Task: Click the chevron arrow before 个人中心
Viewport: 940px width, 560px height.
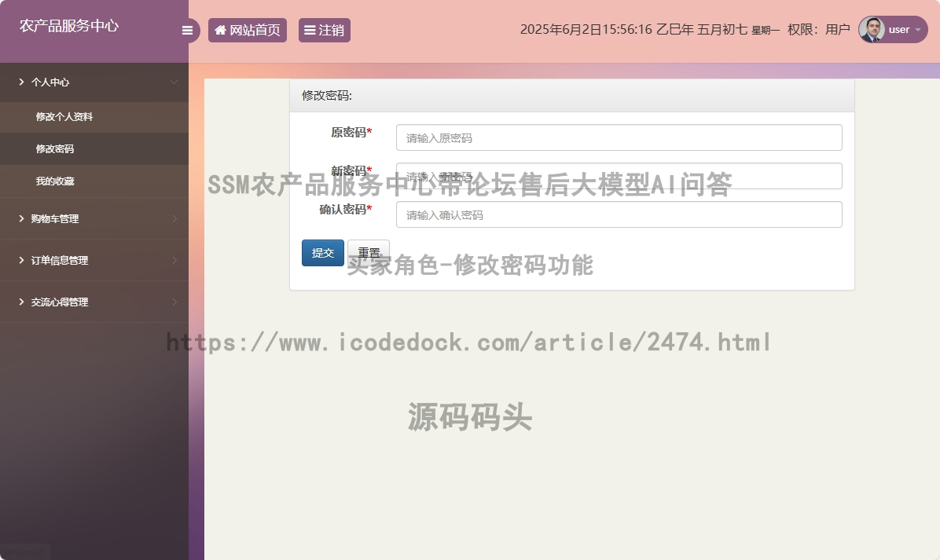Action: point(21,82)
